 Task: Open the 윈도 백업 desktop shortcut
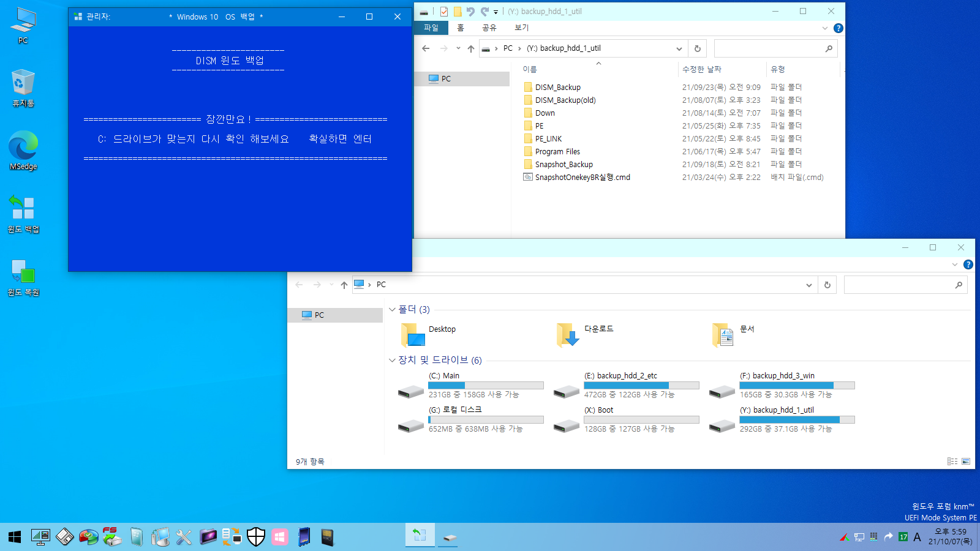[23, 214]
